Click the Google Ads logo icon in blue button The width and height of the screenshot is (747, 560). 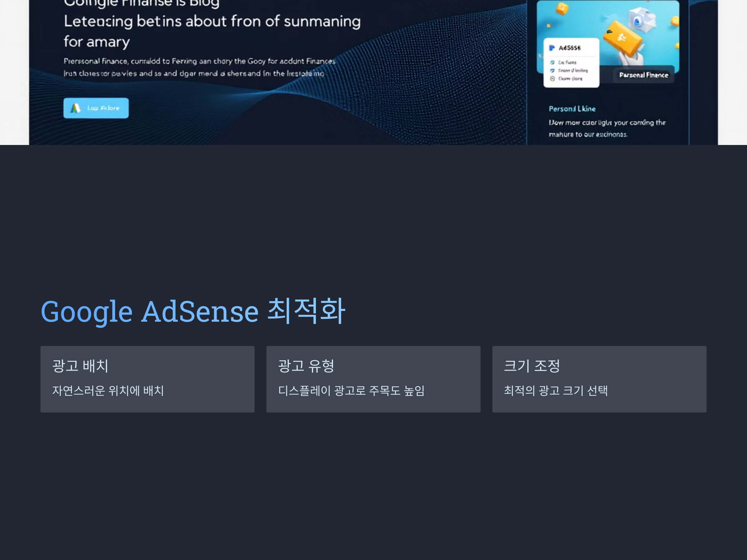[76, 108]
